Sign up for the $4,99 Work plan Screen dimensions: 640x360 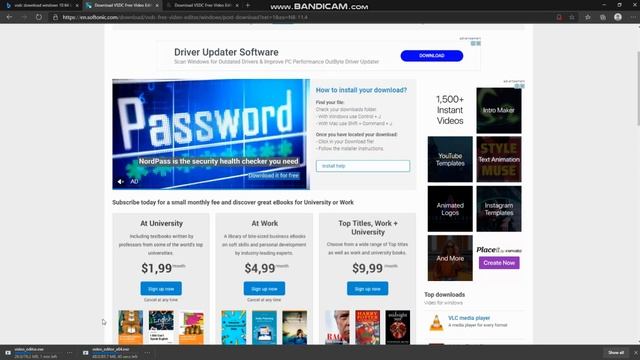point(264,289)
